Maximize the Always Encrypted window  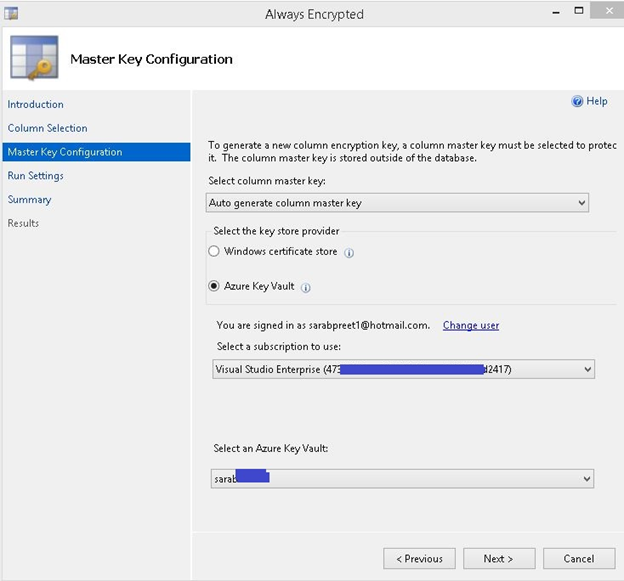[x=579, y=11]
